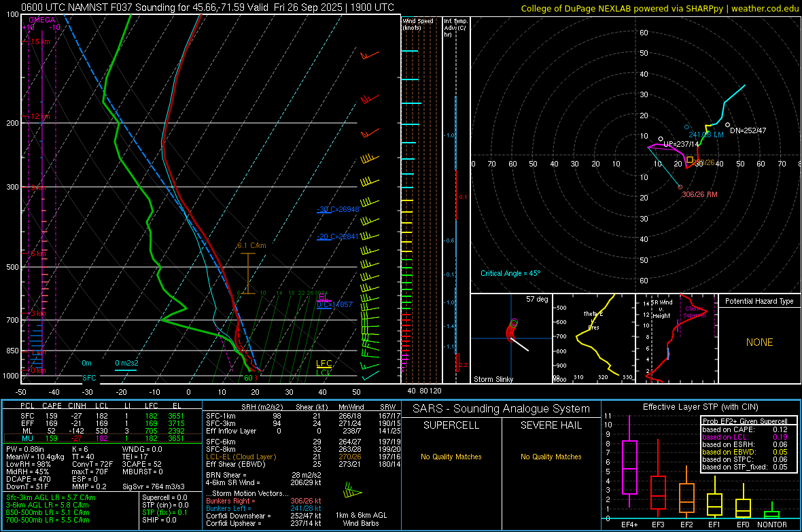Click the DCAPE = 470 value

coord(28,479)
